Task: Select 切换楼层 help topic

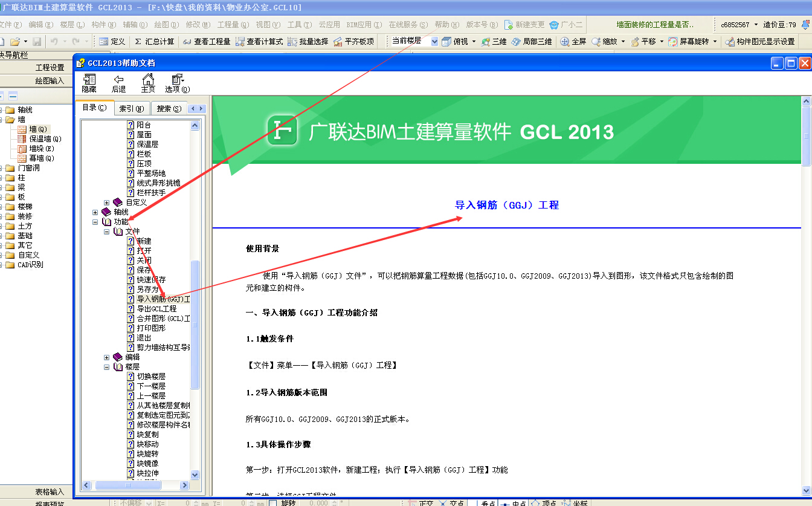Action: (150, 377)
